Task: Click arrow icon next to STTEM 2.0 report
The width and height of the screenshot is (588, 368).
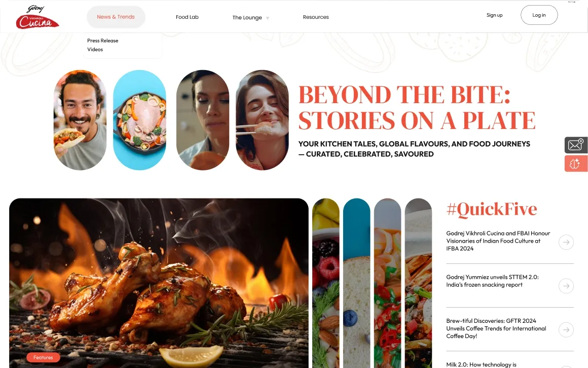Action: (x=566, y=286)
